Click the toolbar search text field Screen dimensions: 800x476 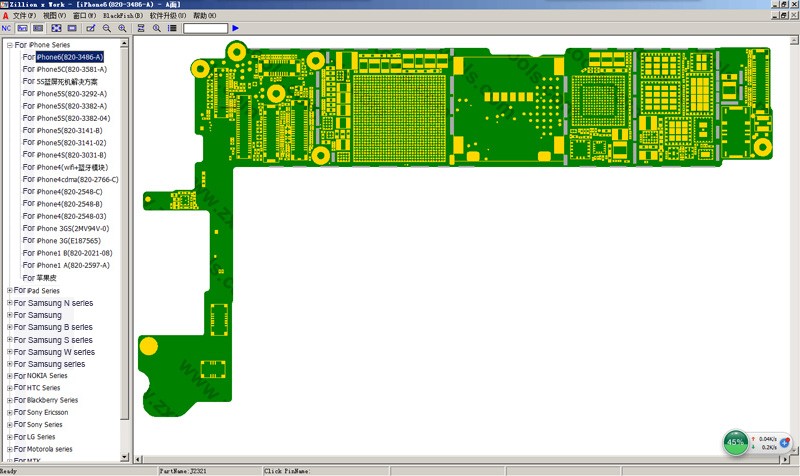click(x=205, y=28)
